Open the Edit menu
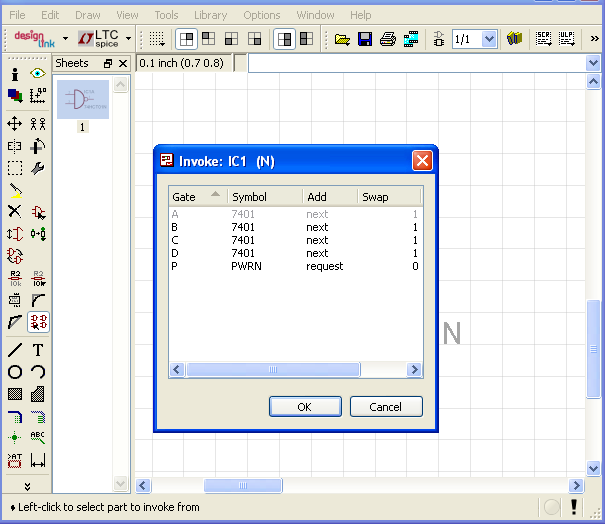Image resolution: width=605 pixels, height=524 pixels. pyautogui.click(x=50, y=15)
